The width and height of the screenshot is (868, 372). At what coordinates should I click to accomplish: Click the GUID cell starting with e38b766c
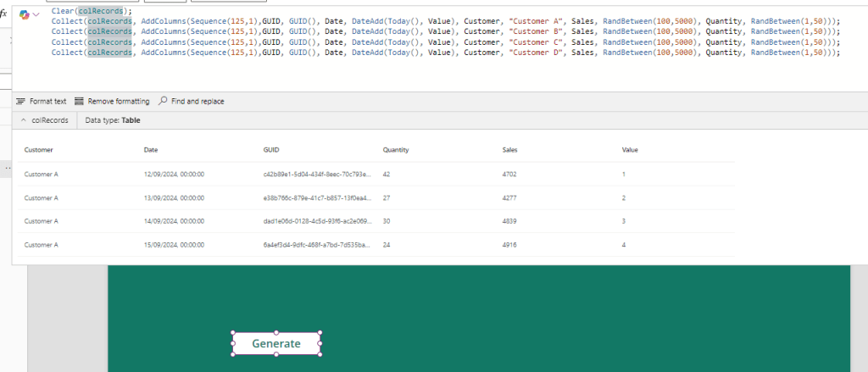pos(316,197)
